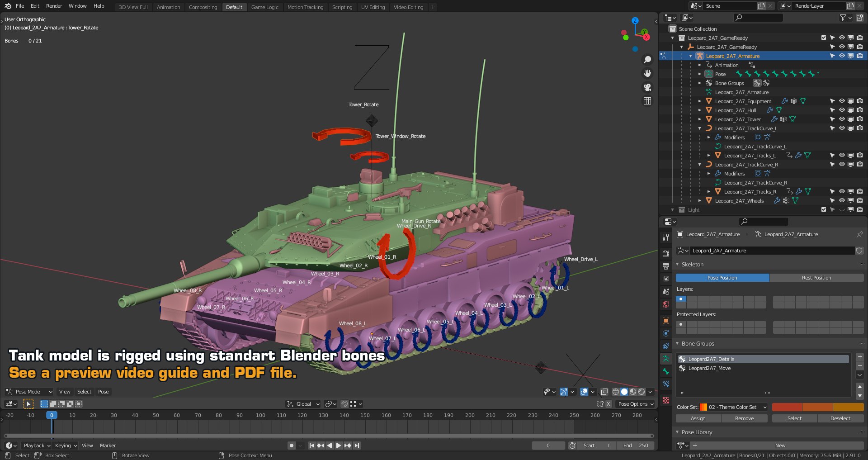
Task: Click the Zoom view magnifier gizmo
Action: tap(647, 60)
